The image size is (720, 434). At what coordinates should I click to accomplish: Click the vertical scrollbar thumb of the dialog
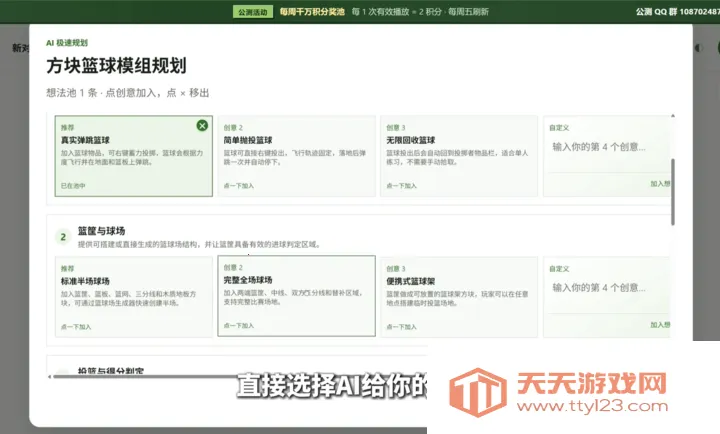coord(673,192)
